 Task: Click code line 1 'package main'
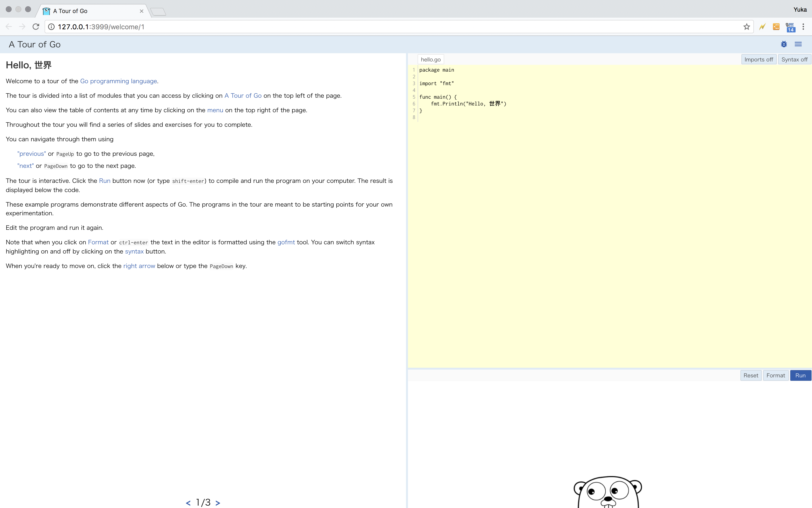(x=436, y=70)
